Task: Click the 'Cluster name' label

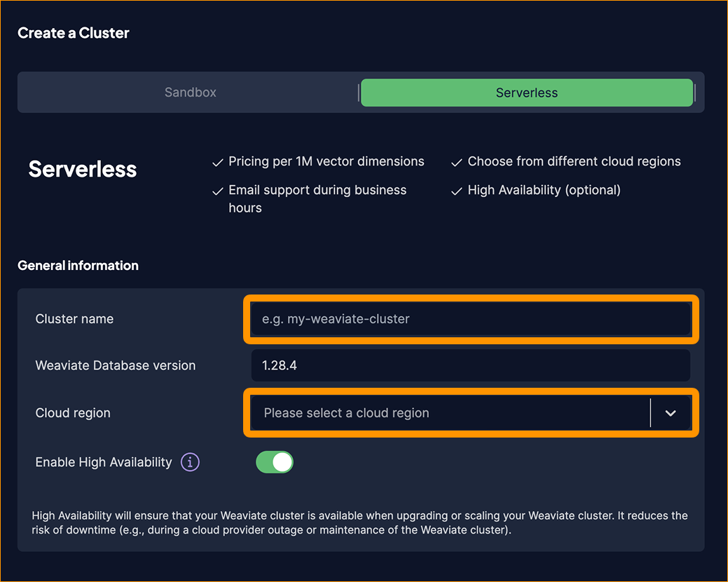Action: 74,319
